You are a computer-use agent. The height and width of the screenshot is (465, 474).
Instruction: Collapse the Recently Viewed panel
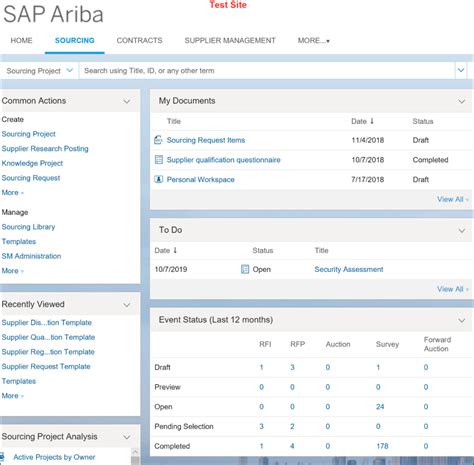tap(127, 305)
